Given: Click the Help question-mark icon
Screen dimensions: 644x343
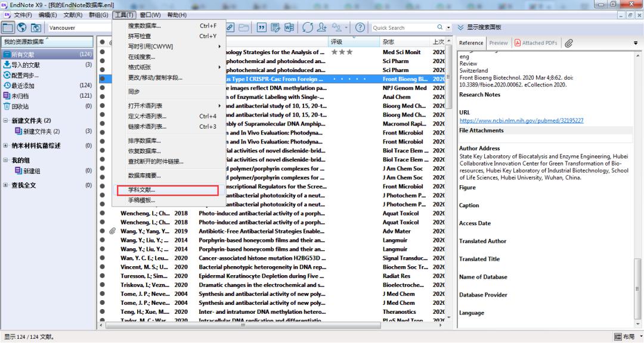Looking at the screenshot, I should tap(360, 27).
